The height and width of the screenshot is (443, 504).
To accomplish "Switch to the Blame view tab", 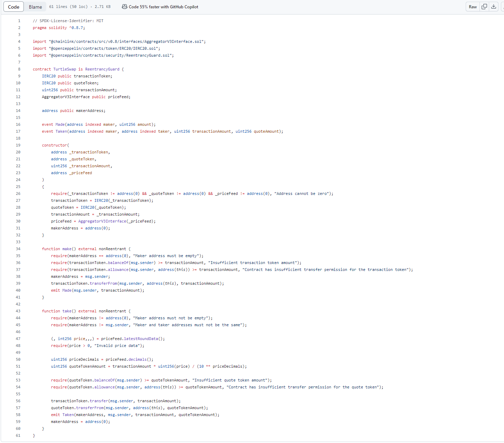I will pyautogui.click(x=36, y=7).
